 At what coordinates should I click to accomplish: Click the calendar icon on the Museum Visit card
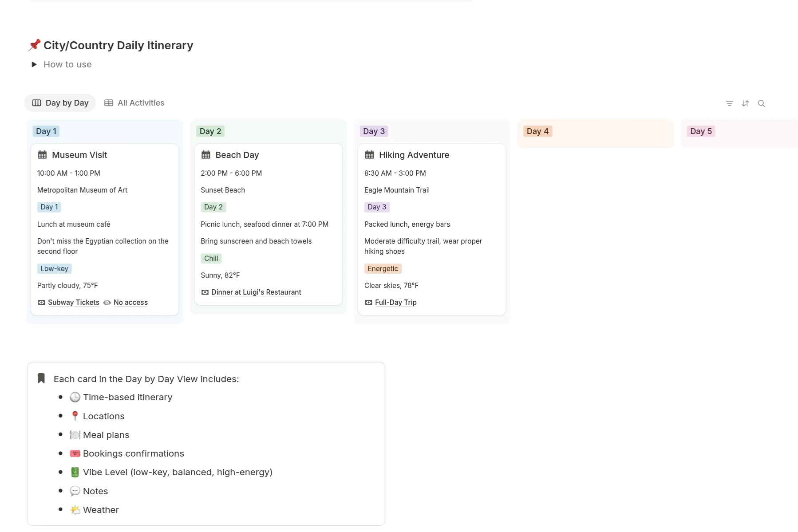click(42, 155)
